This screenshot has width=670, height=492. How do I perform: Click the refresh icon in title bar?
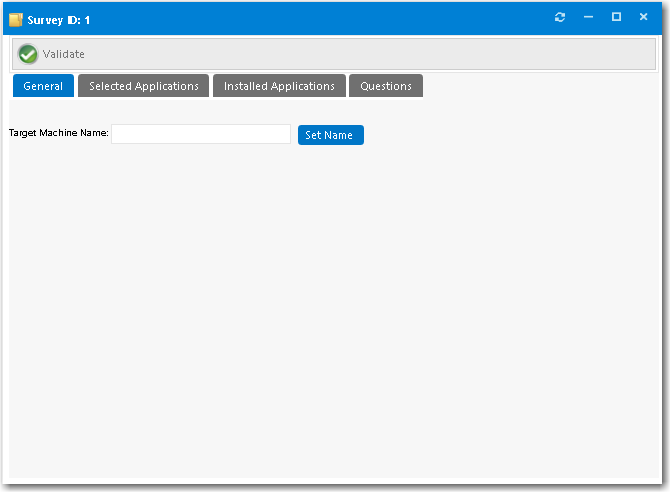click(560, 18)
